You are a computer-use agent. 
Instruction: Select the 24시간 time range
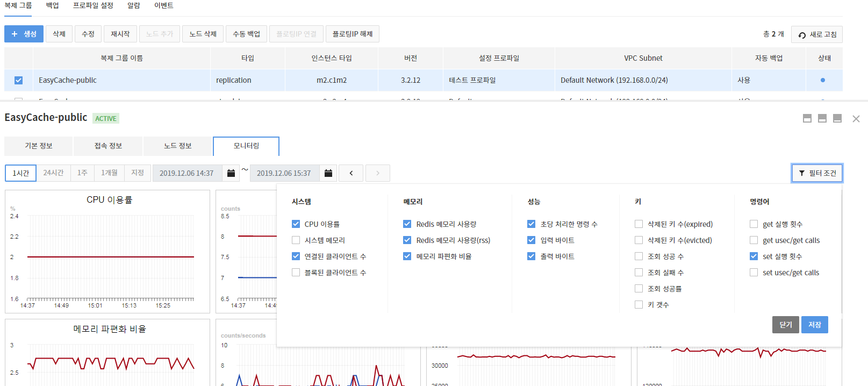tap(53, 173)
